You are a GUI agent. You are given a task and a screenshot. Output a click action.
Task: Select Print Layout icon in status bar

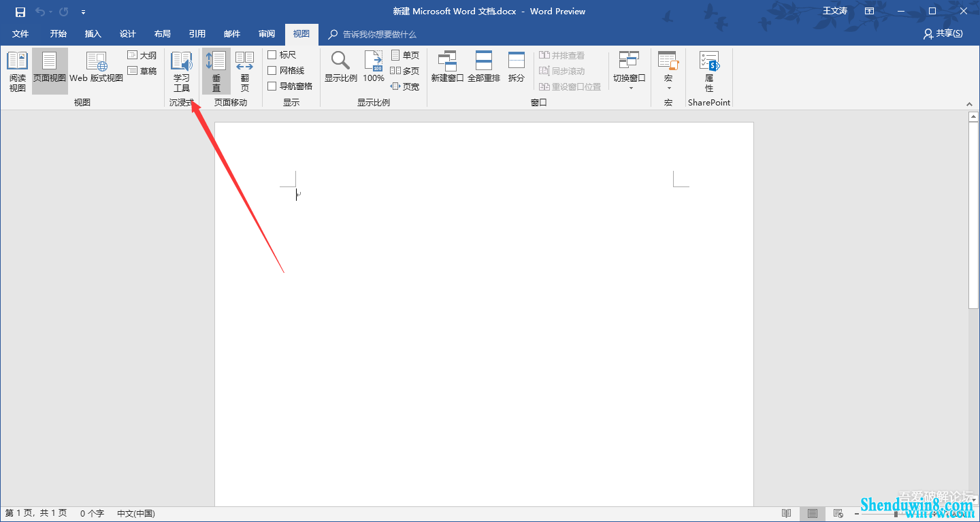813,514
